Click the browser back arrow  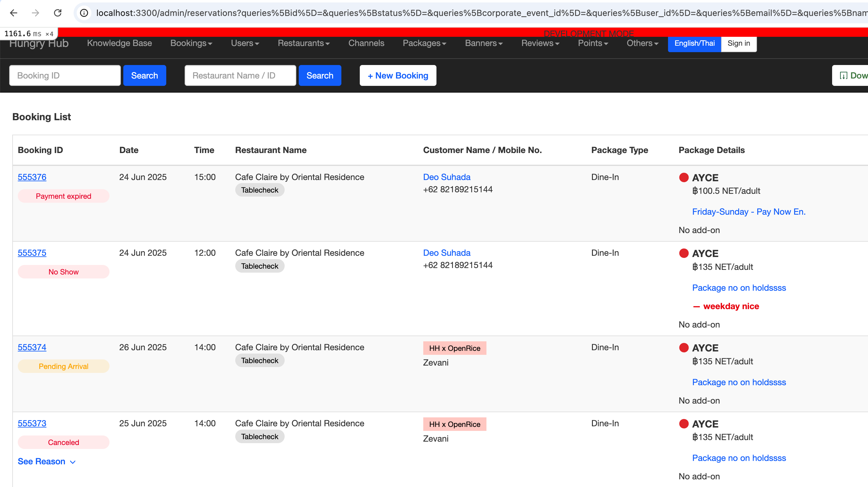click(13, 13)
